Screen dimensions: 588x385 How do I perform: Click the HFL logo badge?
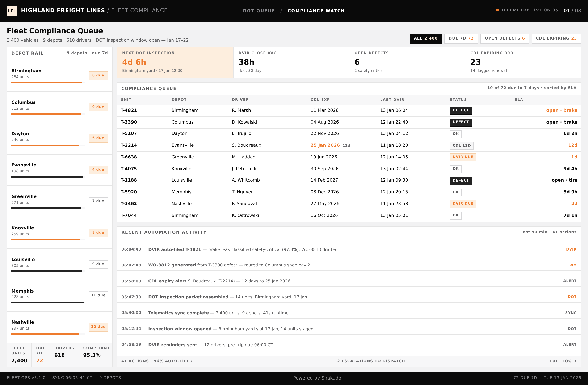[x=12, y=11]
